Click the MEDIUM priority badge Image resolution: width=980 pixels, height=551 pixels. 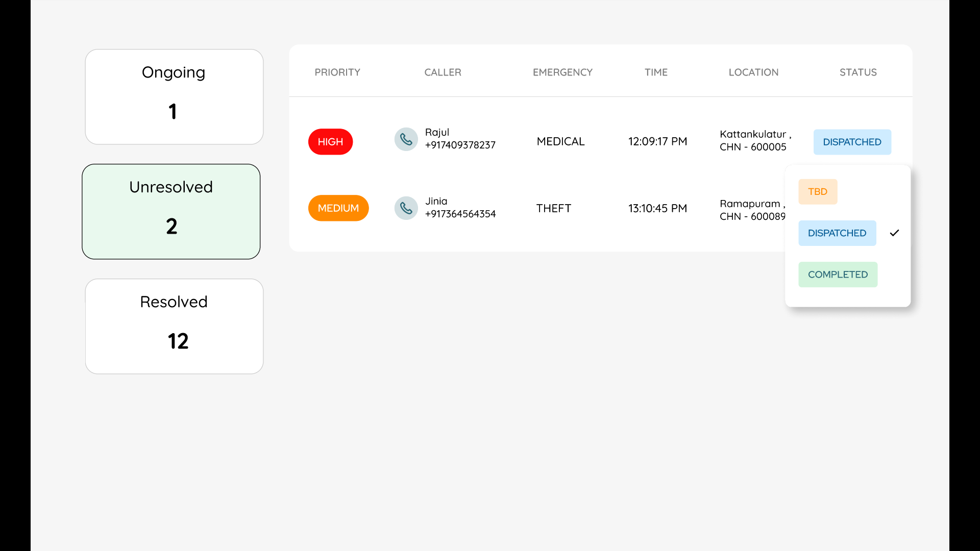point(338,208)
